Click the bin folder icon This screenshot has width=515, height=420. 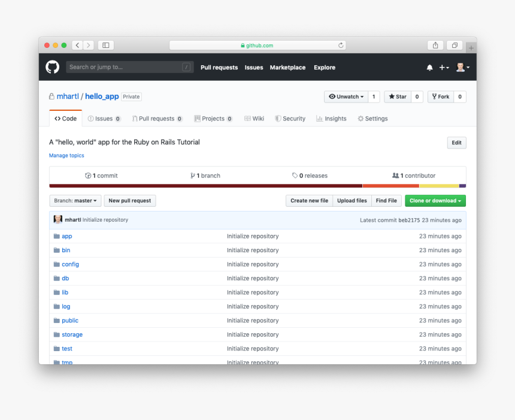click(x=57, y=250)
